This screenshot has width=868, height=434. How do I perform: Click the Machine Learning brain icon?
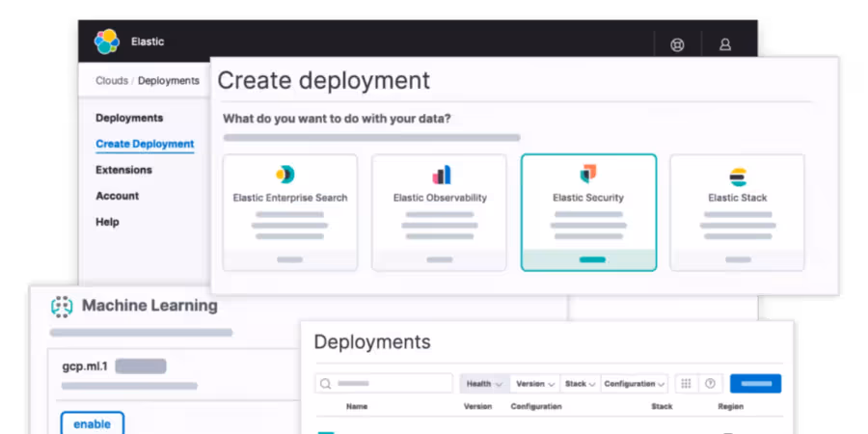pyautogui.click(x=62, y=306)
